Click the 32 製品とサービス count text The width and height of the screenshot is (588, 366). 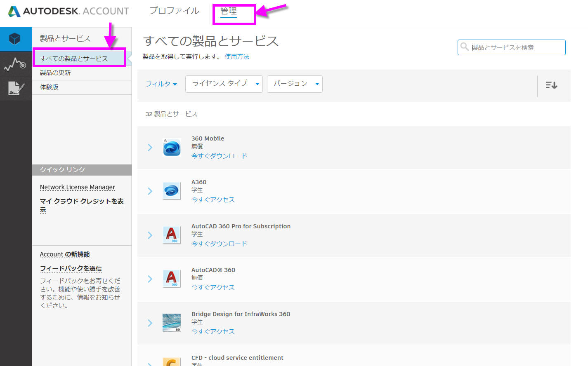(x=171, y=114)
